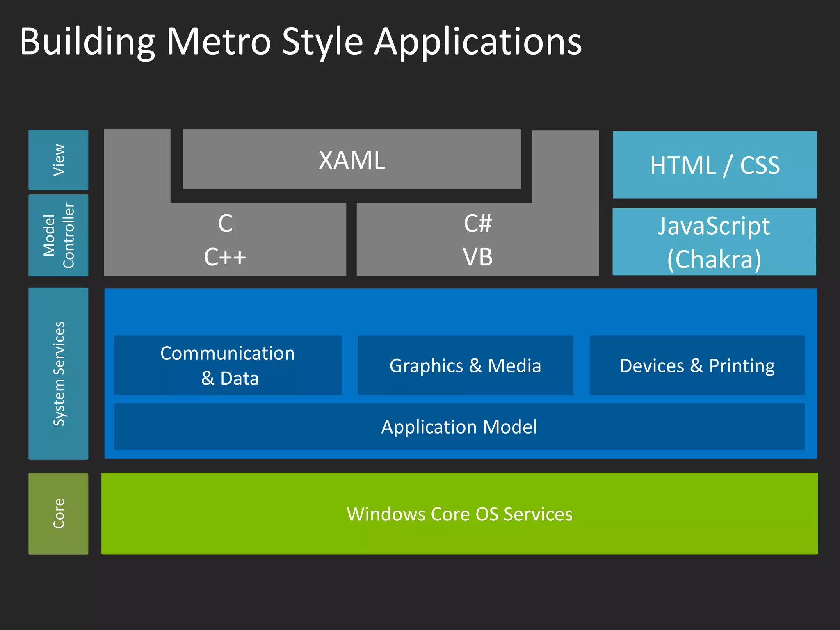The width and height of the screenshot is (840, 630).
Task: Select the Communication & Data box
Action: point(228,365)
